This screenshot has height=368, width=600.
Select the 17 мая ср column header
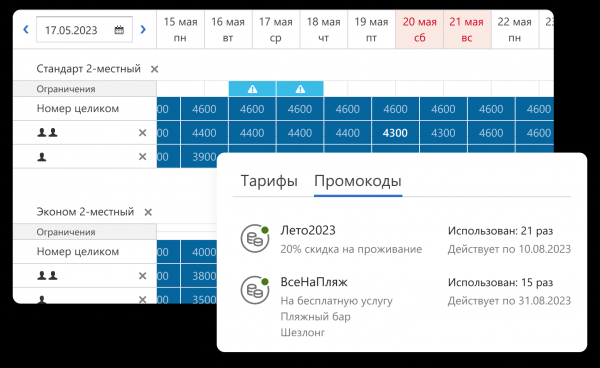tap(276, 29)
